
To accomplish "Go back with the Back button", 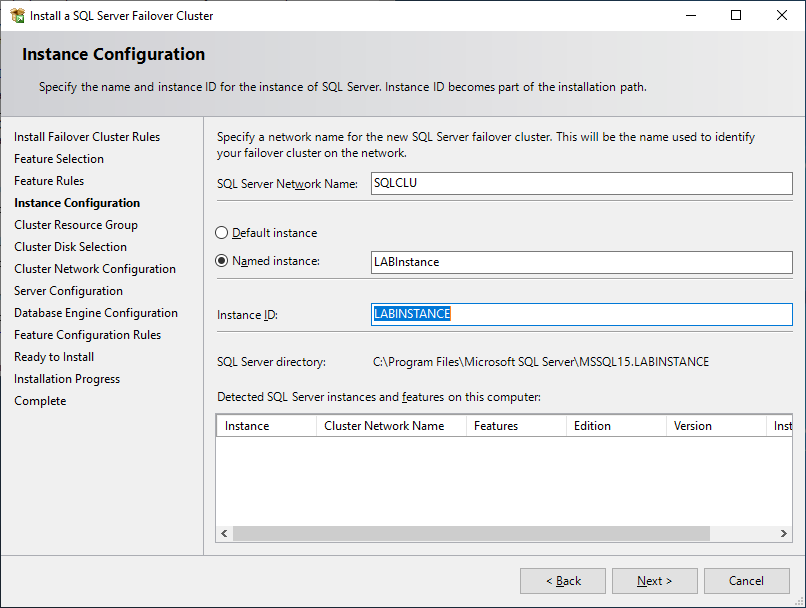I will (x=563, y=581).
